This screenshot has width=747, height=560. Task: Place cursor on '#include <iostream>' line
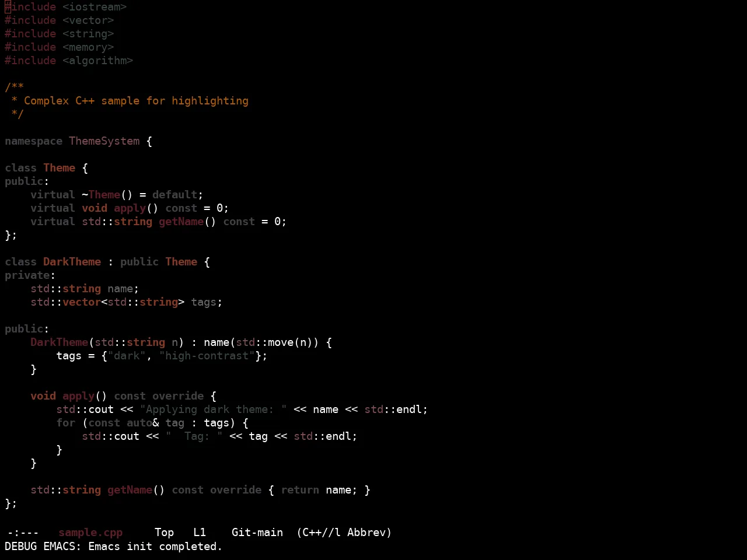[66, 7]
